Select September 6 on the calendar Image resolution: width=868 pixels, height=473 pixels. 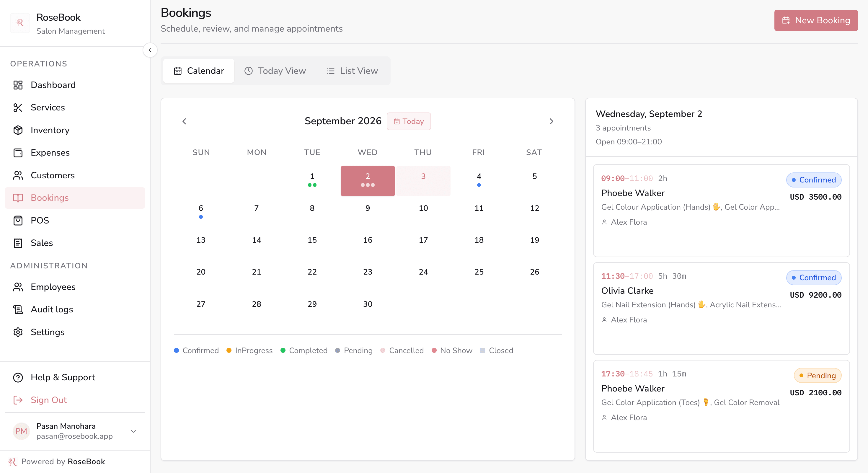(201, 213)
